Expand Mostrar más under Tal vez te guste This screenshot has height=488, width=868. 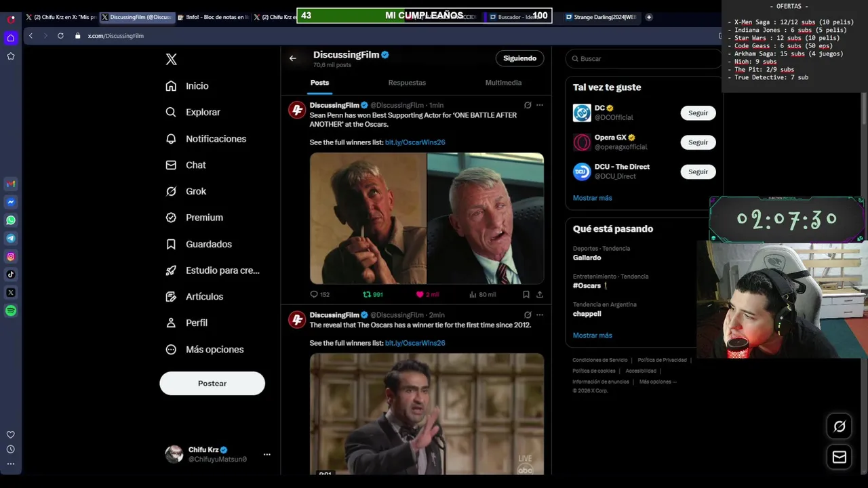(x=592, y=198)
